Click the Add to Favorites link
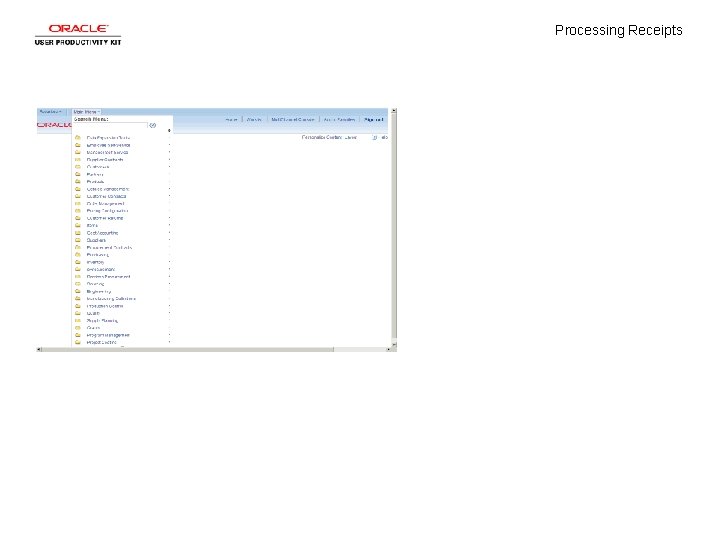The width and height of the screenshot is (720, 540). pyautogui.click(x=339, y=119)
